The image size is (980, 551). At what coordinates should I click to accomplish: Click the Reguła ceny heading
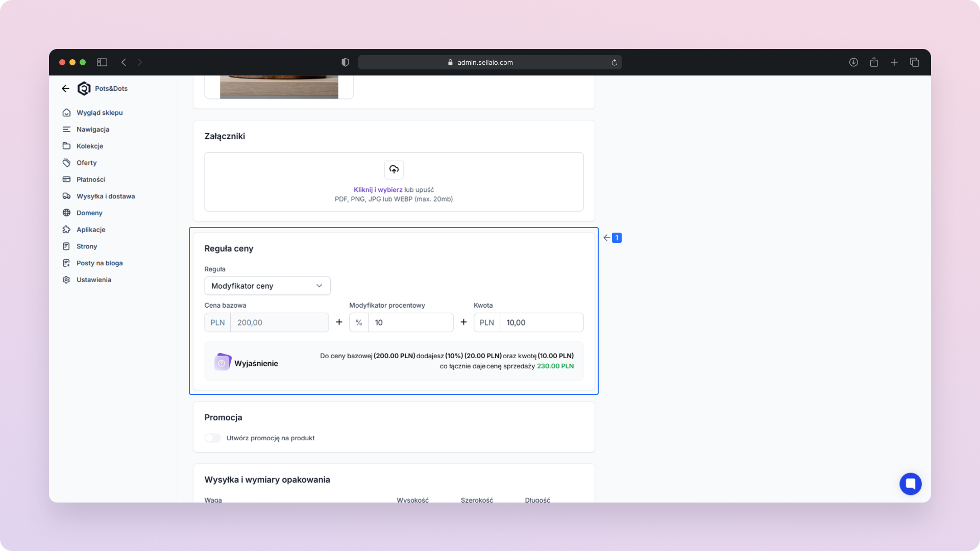[229, 248]
